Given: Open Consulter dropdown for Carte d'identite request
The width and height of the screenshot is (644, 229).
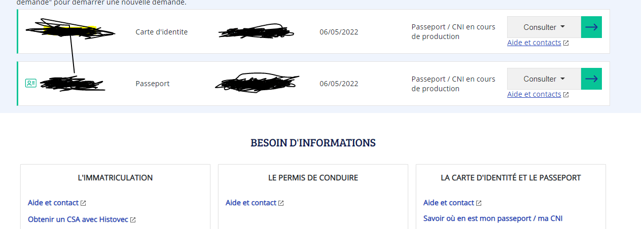Looking at the screenshot, I should (x=544, y=27).
